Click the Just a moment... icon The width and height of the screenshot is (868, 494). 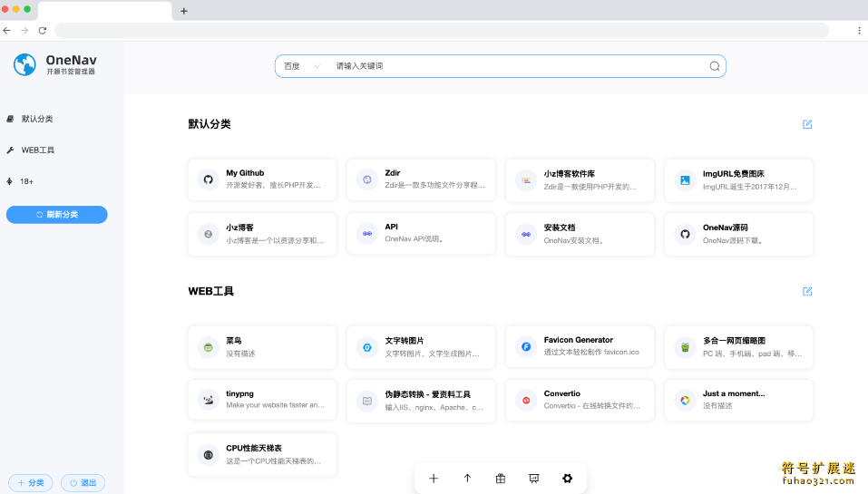(x=685, y=401)
